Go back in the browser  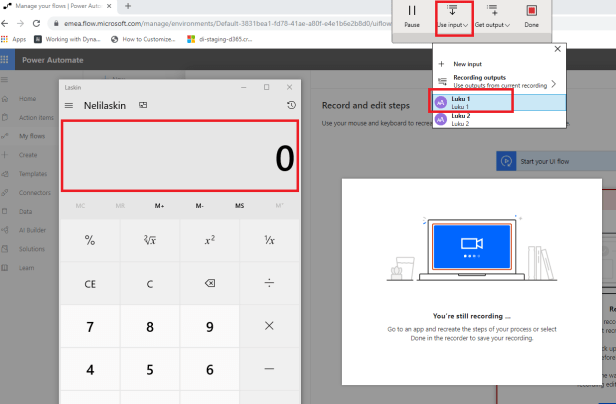(x=5, y=23)
